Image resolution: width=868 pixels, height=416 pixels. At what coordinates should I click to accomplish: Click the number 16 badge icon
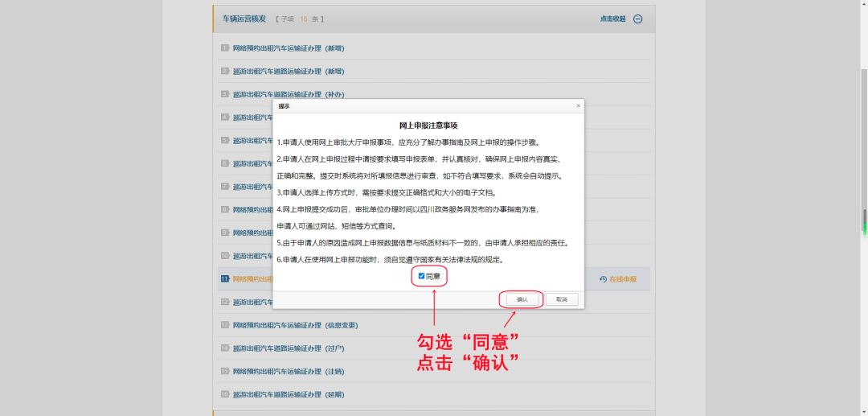click(225, 395)
